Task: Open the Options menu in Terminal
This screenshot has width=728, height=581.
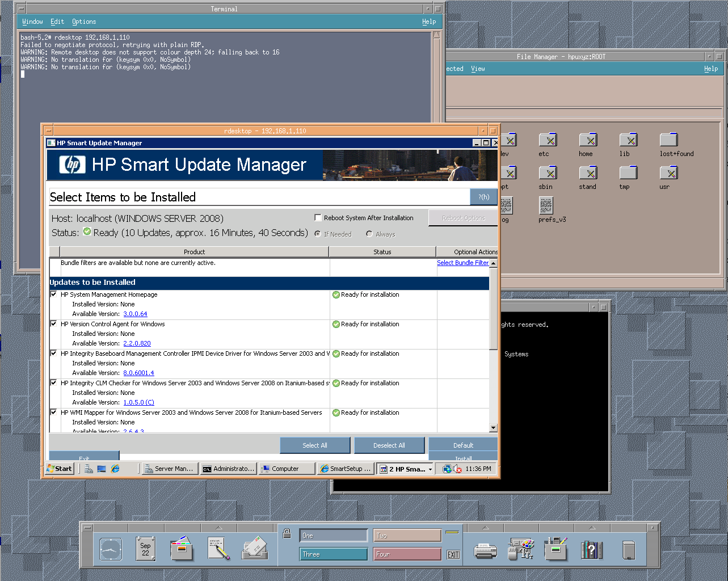Action: click(x=84, y=22)
